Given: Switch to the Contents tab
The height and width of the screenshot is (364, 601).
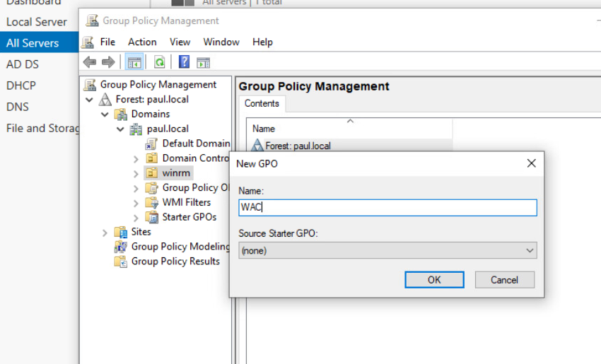Looking at the screenshot, I should [x=262, y=104].
